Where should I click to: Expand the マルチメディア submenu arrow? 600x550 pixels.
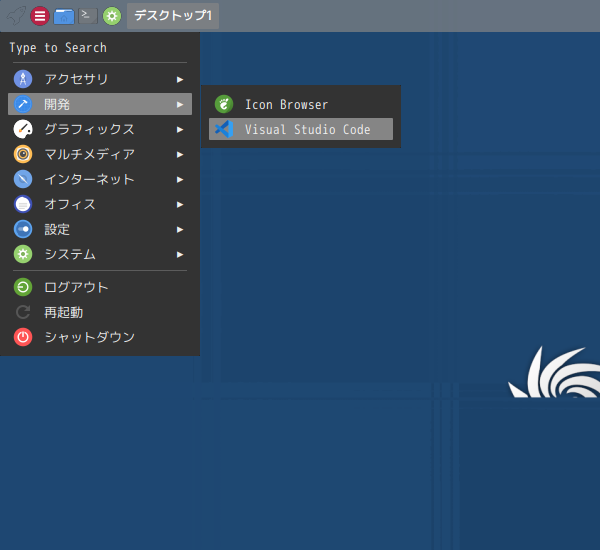(x=180, y=155)
